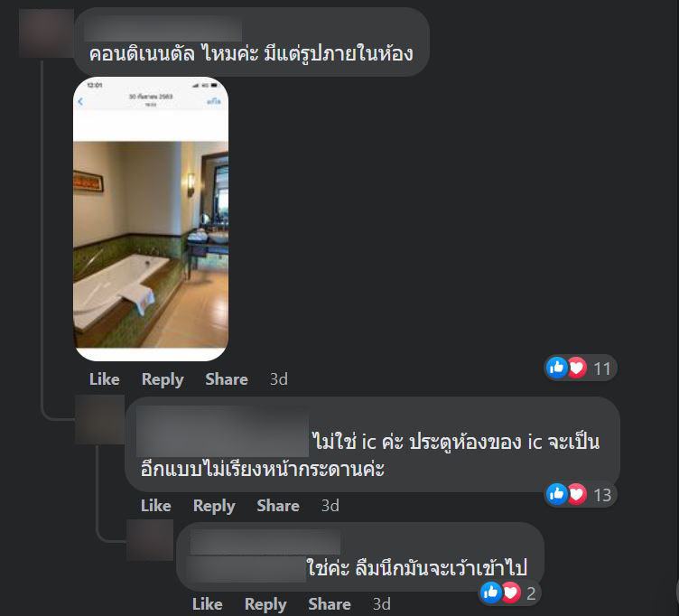
Task: View the 13 reactions on the second comment
Action: [x=581, y=494]
